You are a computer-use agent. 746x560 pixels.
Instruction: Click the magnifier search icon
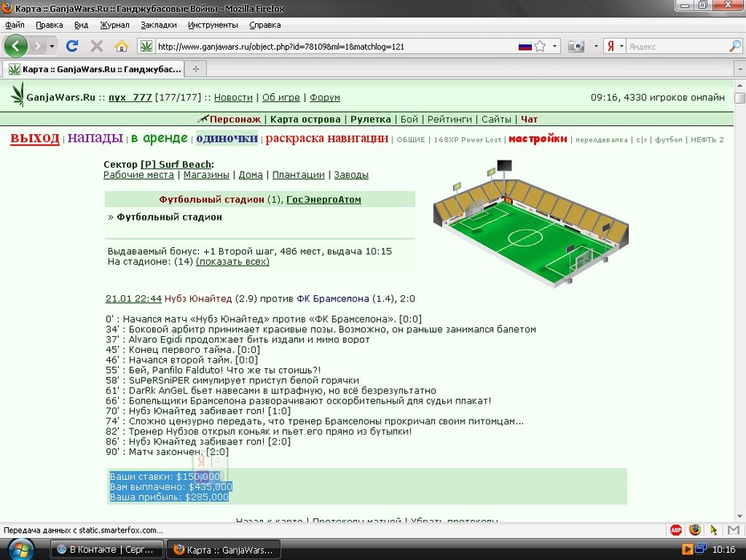pos(735,47)
